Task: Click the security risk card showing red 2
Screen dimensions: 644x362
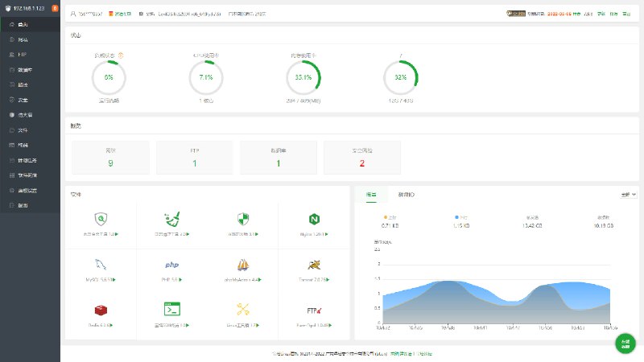Action: click(361, 158)
